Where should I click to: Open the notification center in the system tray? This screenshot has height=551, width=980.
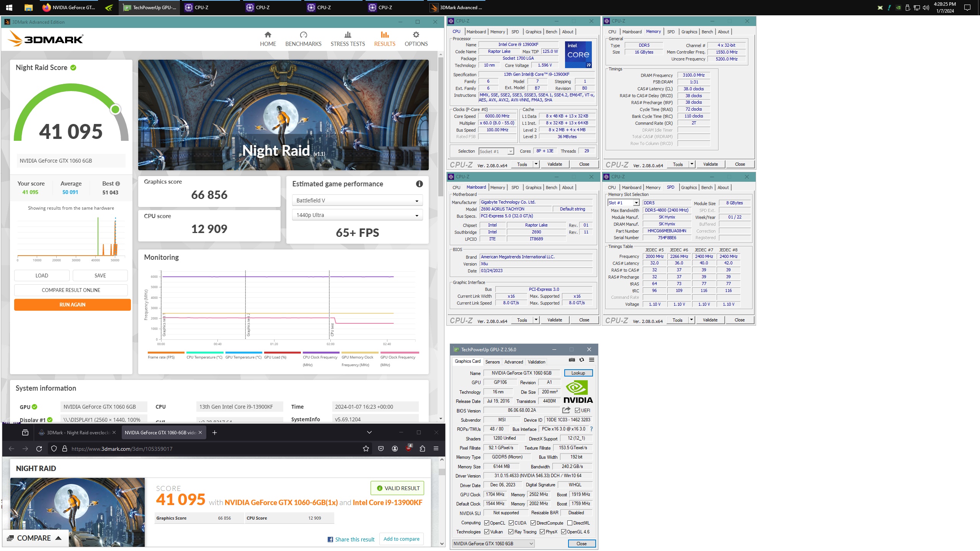[x=967, y=7]
